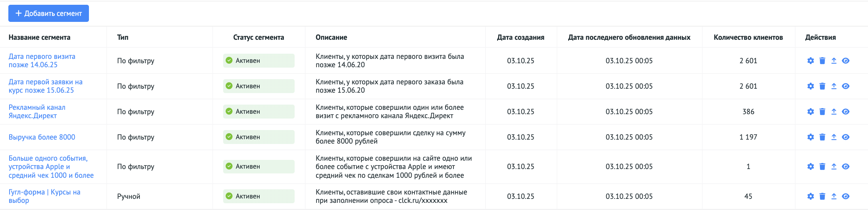The image size is (868, 210).
Task: Click 'Статус сегмента' column header
Action: pos(258,37)
